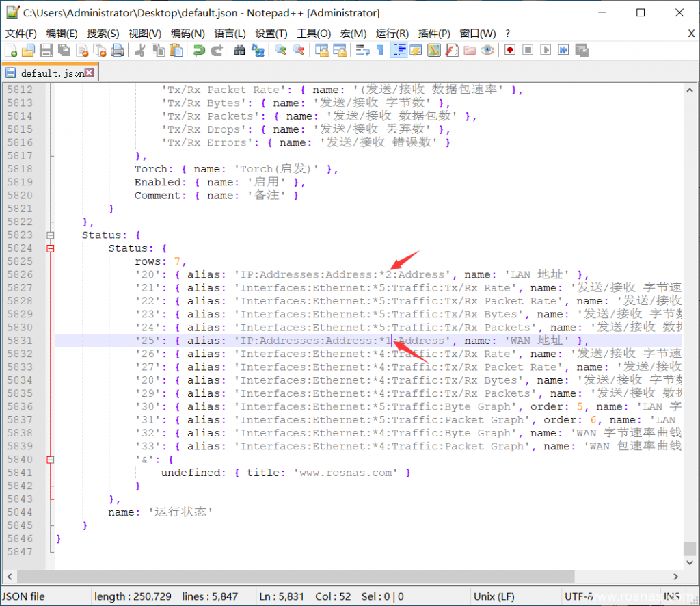
Task: Click the Undo arrow icon
Action: (x=199, y=50)
